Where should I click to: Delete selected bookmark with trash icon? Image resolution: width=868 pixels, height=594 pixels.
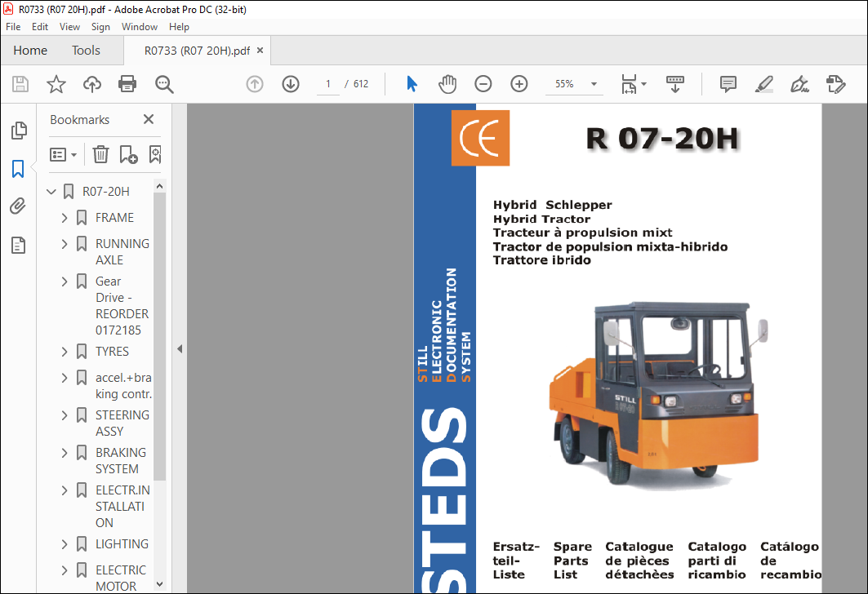coord(100,154)
